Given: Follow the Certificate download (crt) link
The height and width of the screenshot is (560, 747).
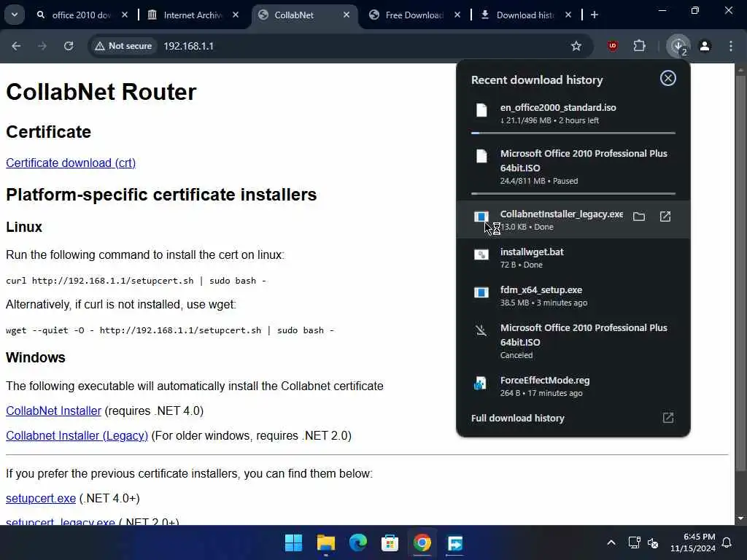Looking at the screenshot, I should 71,163.
